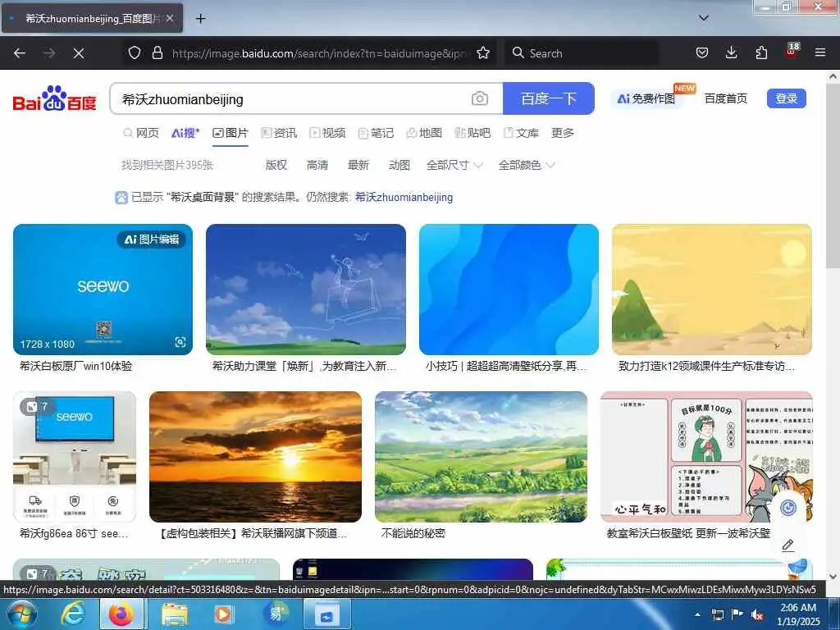Open the green fields landscape thumbnail
Viewport: 840px width, 630px height.
pos(481,456)
